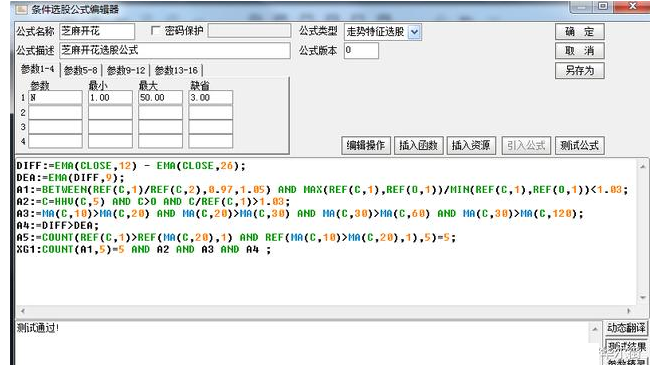654x377 pixels.
Task: Click code editor scroll-up arrow
Action: [x=643, y=166]
